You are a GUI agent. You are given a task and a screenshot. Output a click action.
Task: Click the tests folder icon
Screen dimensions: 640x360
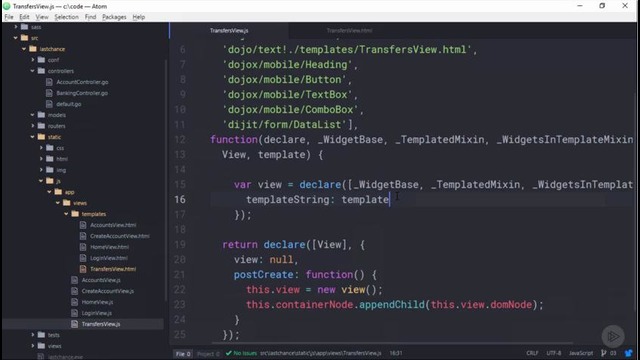click(41, 335)
